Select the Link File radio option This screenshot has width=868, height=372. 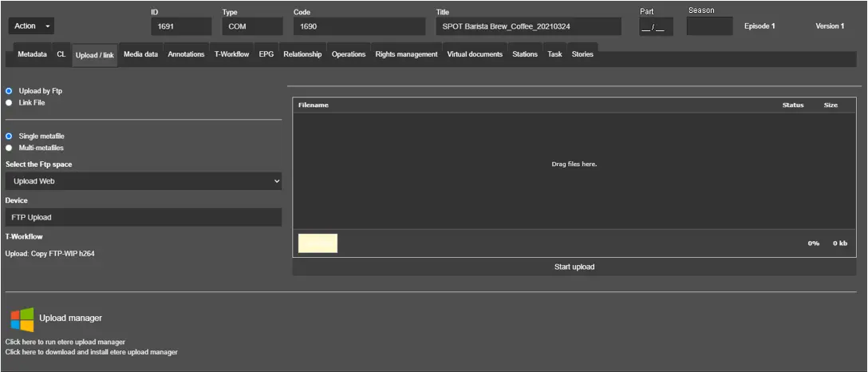click(10, 102)
